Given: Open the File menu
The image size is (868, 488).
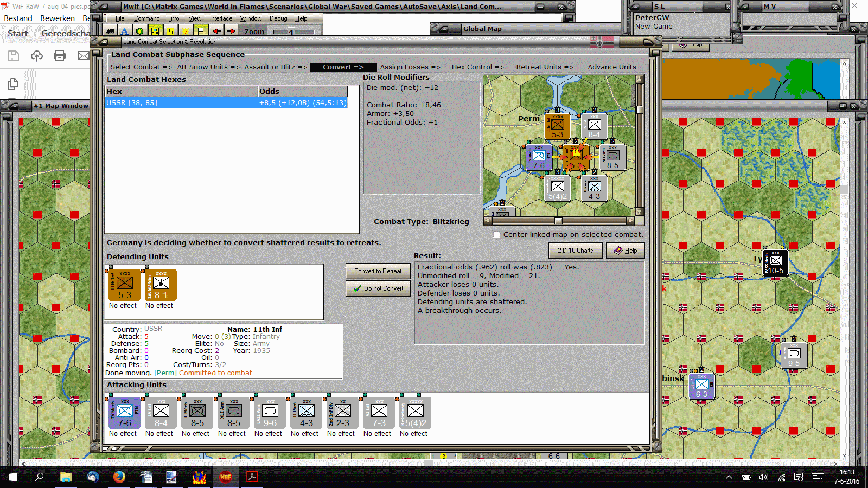Looking at the screenshot, I should point(120,18).
